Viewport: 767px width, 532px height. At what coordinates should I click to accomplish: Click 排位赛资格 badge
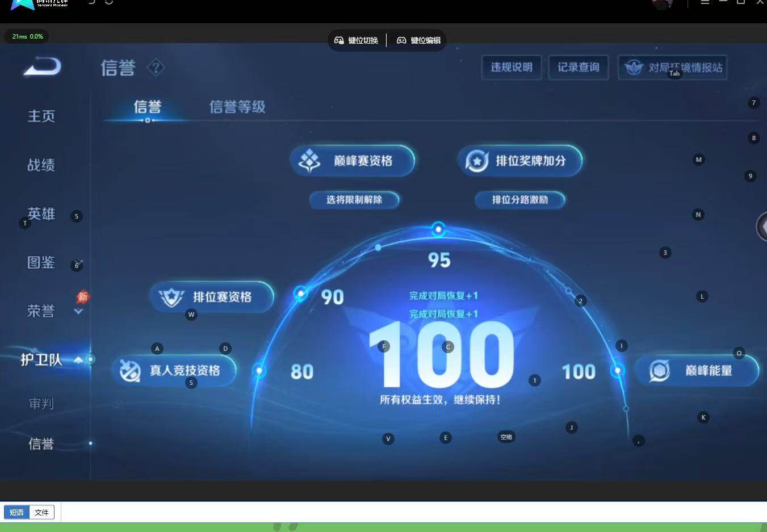coord(212,297)
